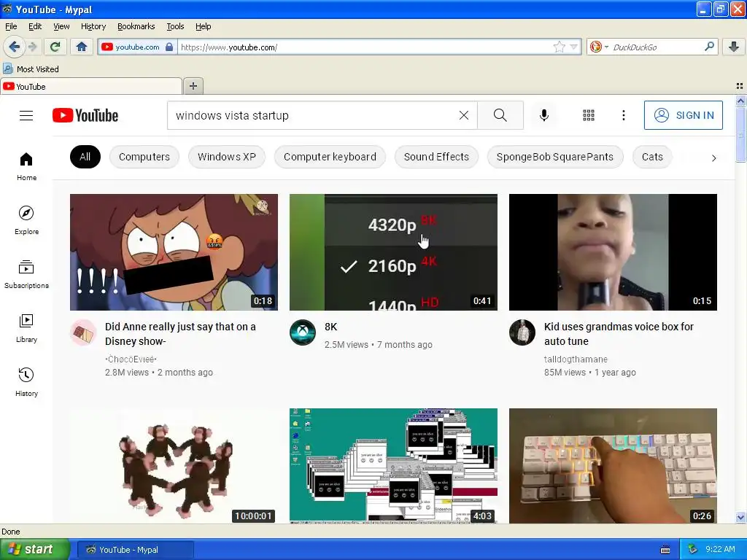Viewport: 747px width, 560px height.
Task: Play the dancing monkeys 10:00:01 thumbnail
Action: pyautogui.click(x=174, y=466)
